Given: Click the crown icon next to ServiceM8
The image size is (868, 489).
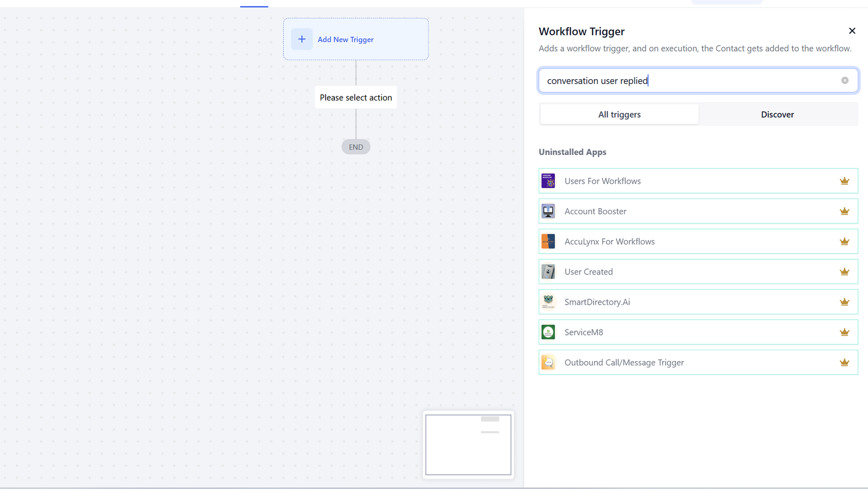Looking at the screenshot, I should click(844, 332).
